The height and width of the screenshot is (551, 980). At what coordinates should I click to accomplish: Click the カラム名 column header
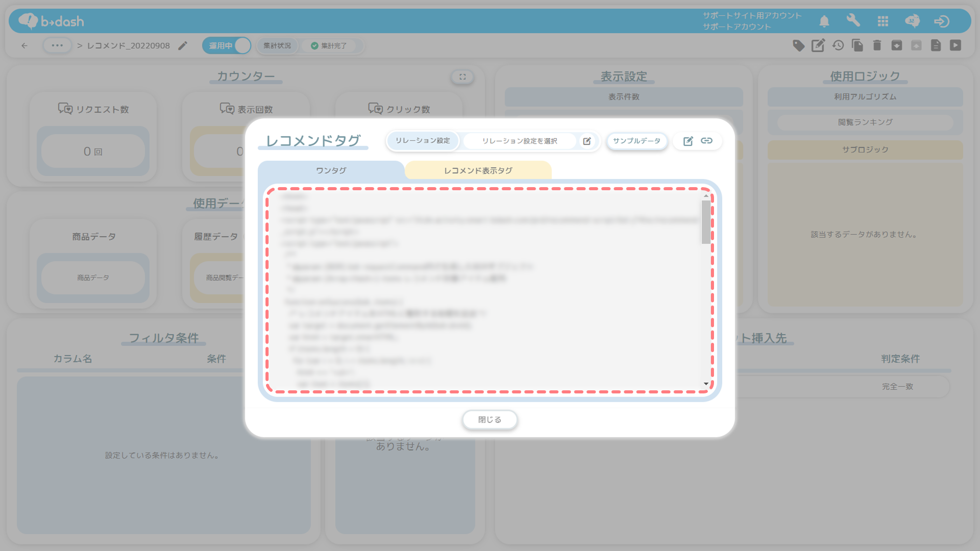click(73, 359)
